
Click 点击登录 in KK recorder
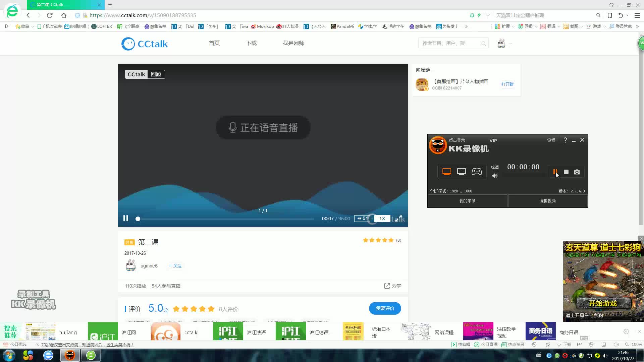[457, 140]
